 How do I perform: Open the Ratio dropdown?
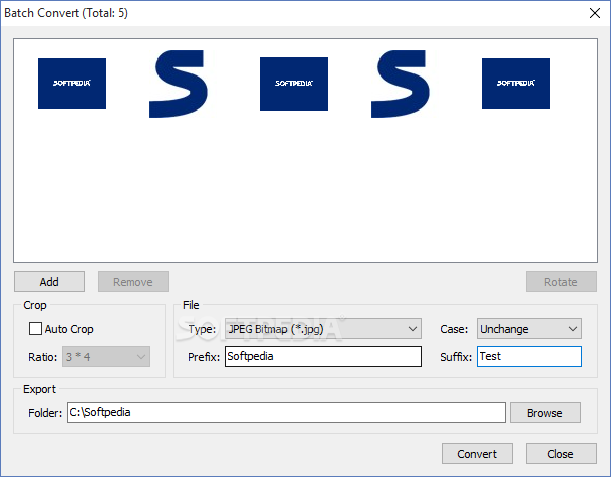tap(106, 357)
